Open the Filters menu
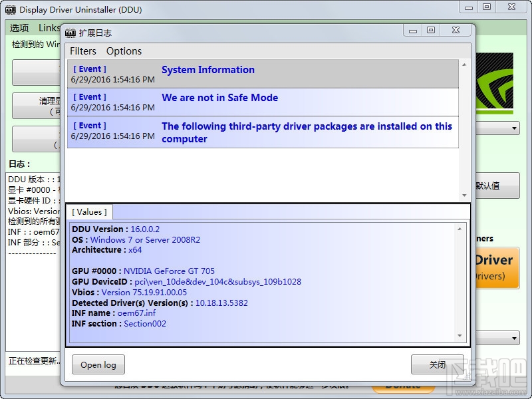This screenshot has width=532, height=399. 82,51
